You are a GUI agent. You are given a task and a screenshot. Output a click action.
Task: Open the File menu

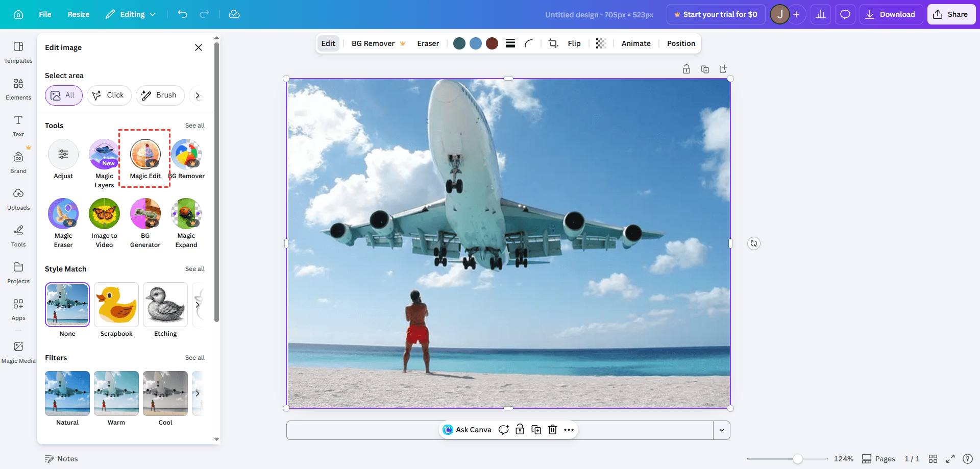tap(45, 14)
